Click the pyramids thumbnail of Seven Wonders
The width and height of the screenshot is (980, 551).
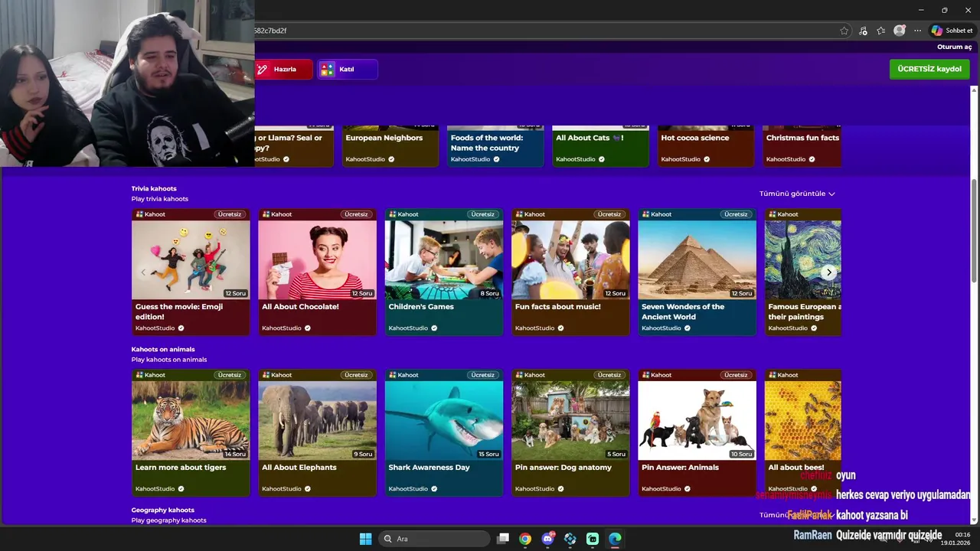click(697, 259)
